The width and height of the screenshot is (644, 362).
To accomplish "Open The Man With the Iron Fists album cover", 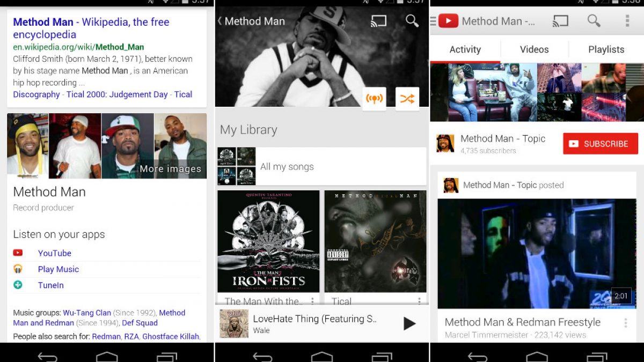I will 268,241.
